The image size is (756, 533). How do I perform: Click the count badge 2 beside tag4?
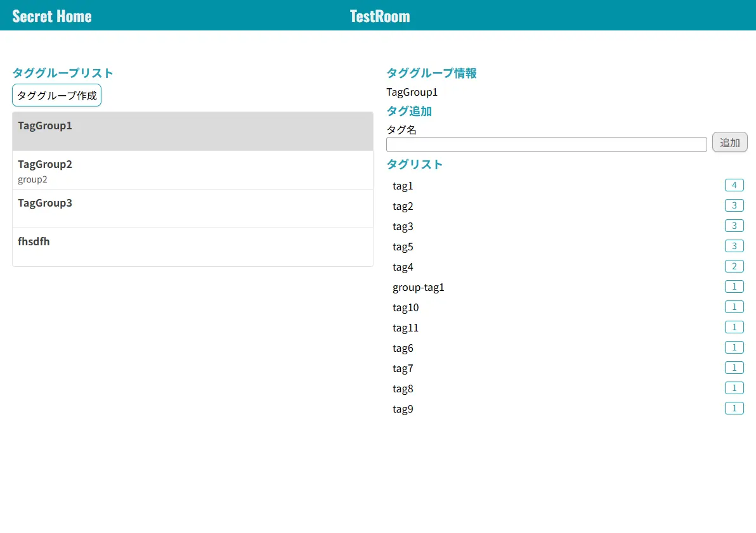coord(734,266)
